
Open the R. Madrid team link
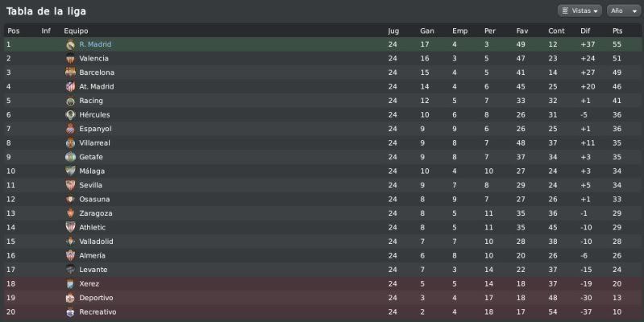coord(95,44)
